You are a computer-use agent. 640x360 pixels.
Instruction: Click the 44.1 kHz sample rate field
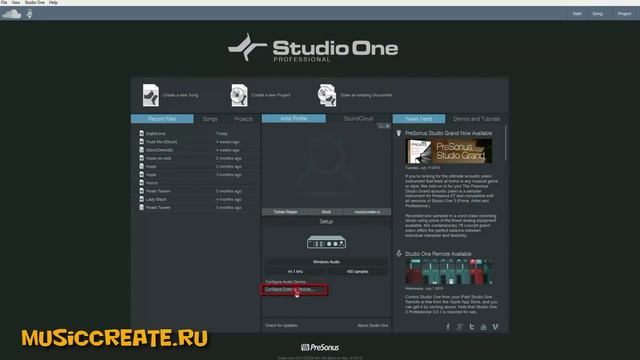[296, 271]
